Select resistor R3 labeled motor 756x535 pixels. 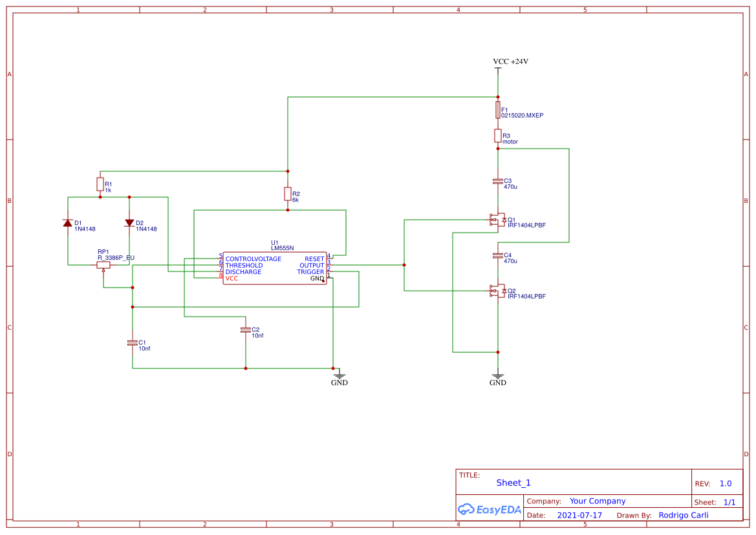point(497,136)
